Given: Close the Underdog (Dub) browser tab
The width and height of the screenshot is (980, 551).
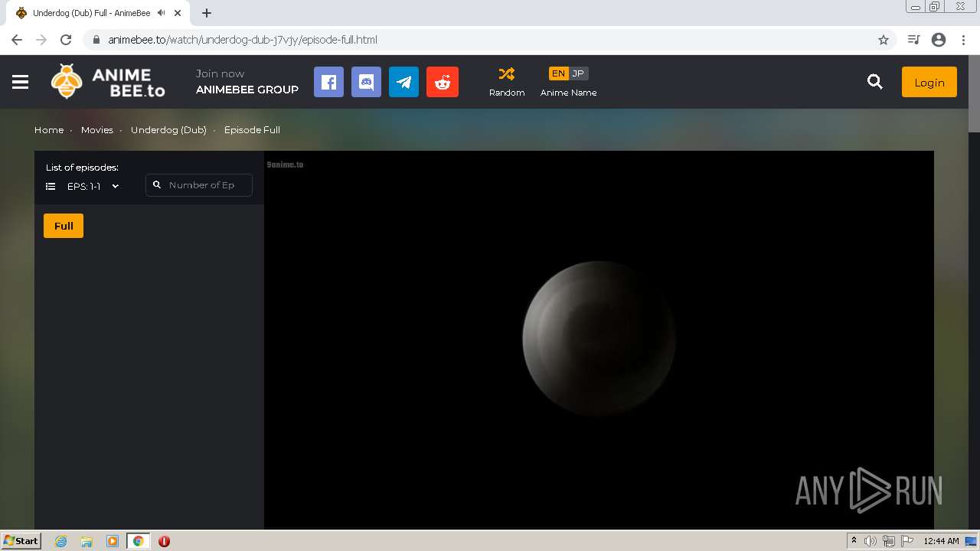Looking at the screenshot, I should 178,13.
